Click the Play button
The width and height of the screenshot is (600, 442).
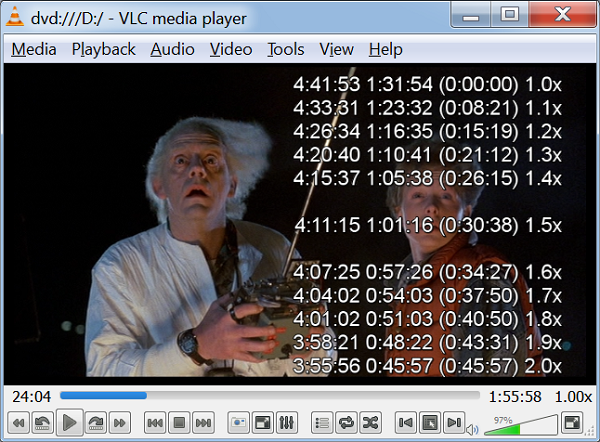coord(69,422)
